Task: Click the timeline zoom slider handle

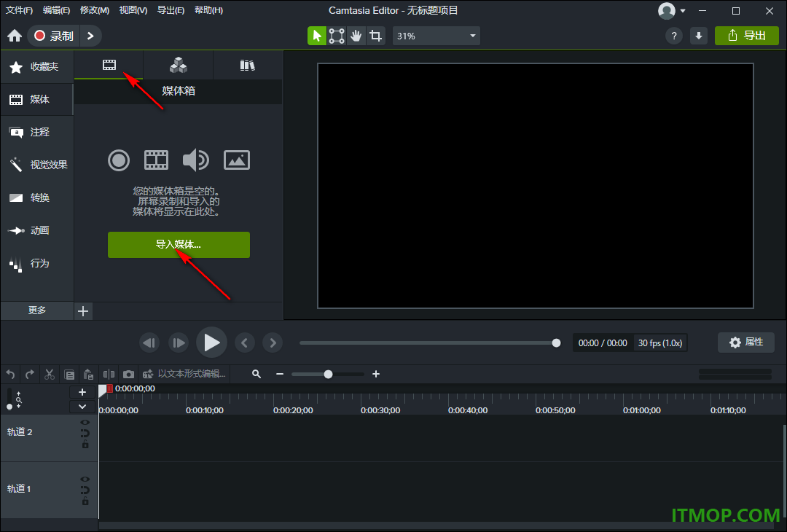Action: 328,374
